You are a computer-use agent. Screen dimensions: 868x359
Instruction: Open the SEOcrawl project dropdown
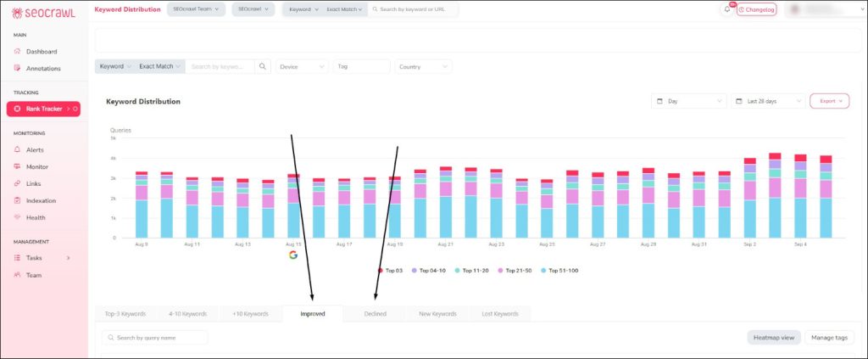pos(253,9)
